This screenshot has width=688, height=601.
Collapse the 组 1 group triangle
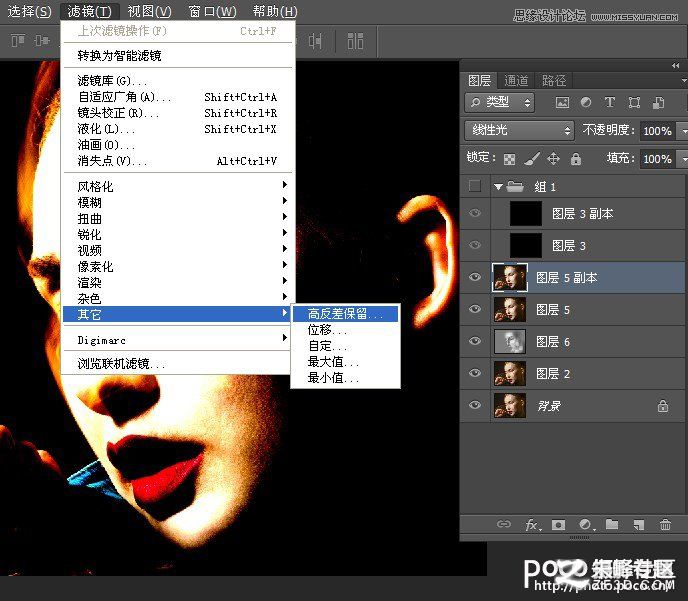pyautogui.click(x=498, y=187)
